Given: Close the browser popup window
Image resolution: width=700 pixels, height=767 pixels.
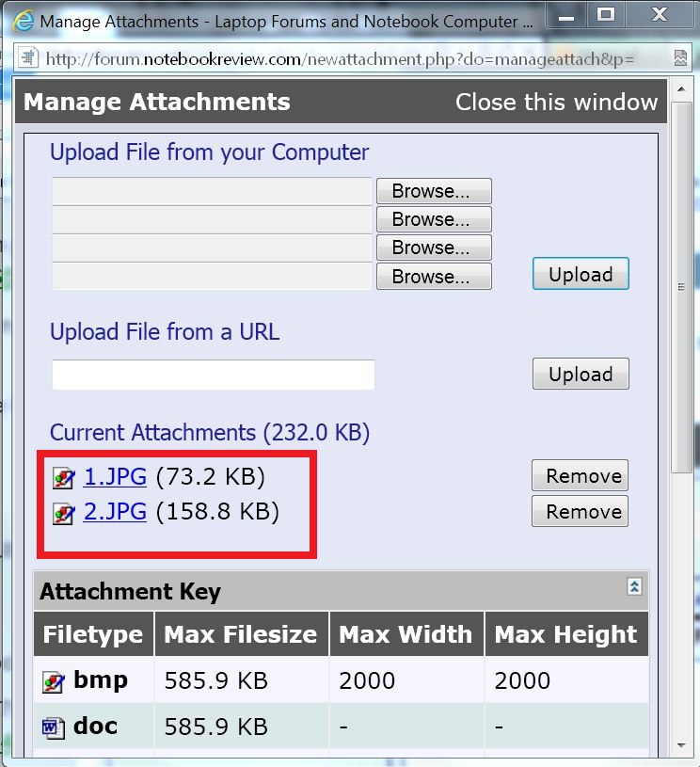Looking at the screenshot, I should pos(660,15).
